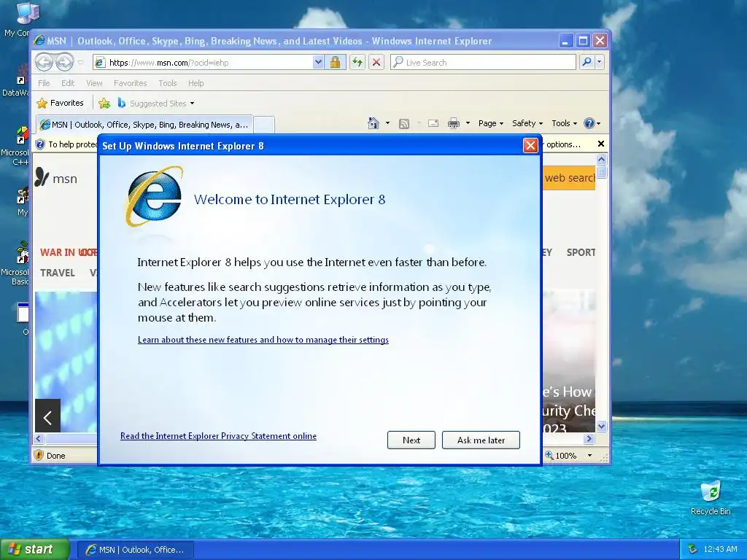Select the Microsoft C++ desktop shortcut
Viewport: 747px width, 560px height.
[19, 146]
